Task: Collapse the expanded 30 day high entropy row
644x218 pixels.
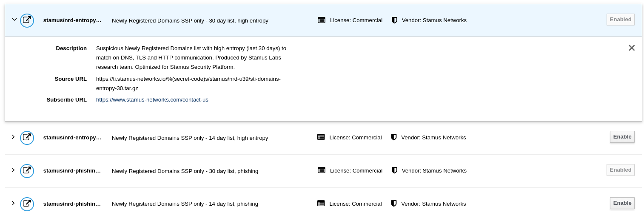Action: (14, 20)
